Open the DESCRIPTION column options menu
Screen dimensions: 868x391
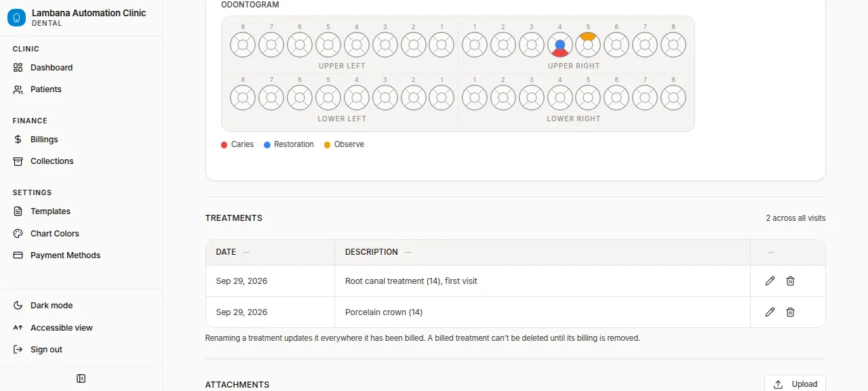408,252
